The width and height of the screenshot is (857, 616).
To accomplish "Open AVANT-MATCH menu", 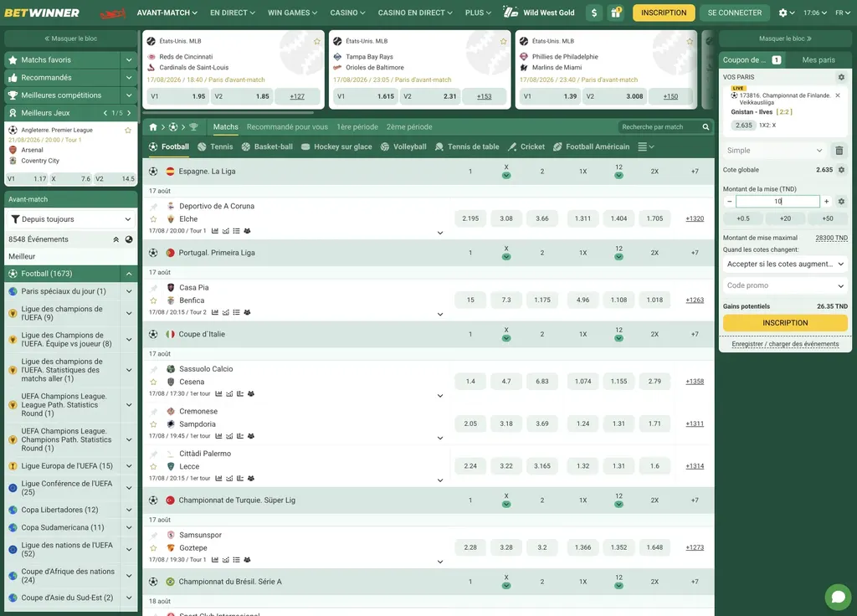I will coord(167,13).
